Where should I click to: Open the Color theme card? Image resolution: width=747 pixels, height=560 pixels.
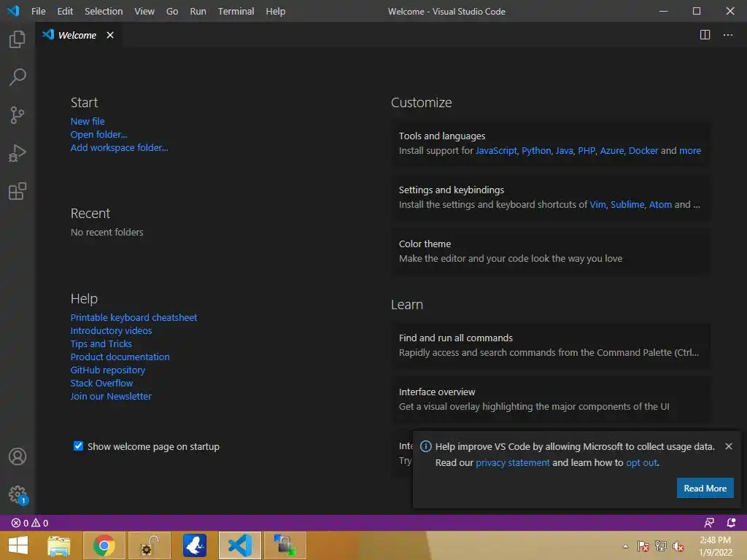point(551,251)
